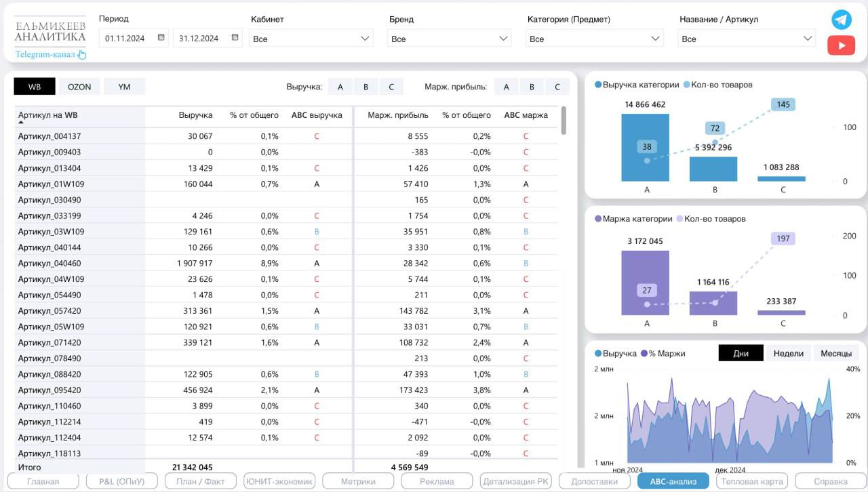
Task: Click data label 197 in margin chart
Action: pos(783,239)
